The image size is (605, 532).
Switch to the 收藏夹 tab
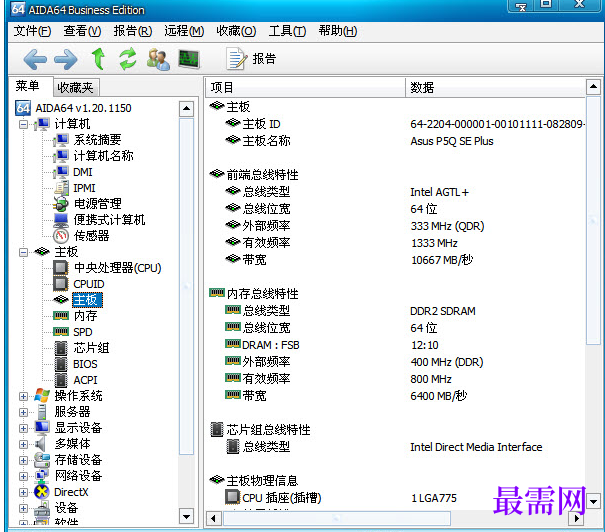point(76,88)
